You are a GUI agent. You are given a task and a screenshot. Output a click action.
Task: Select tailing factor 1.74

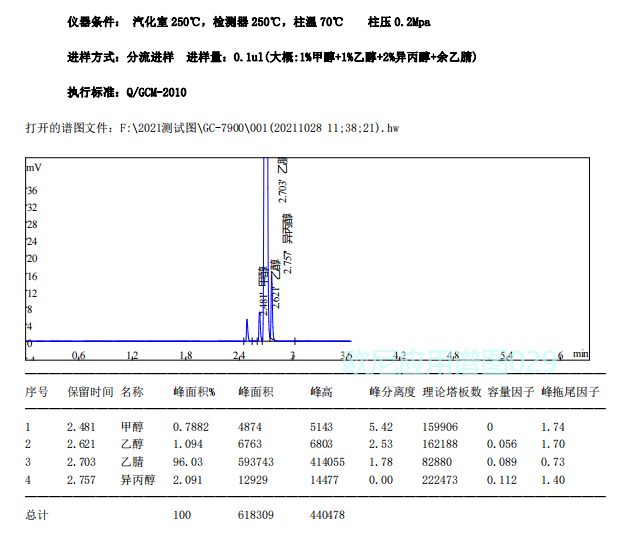click(553, 427)
